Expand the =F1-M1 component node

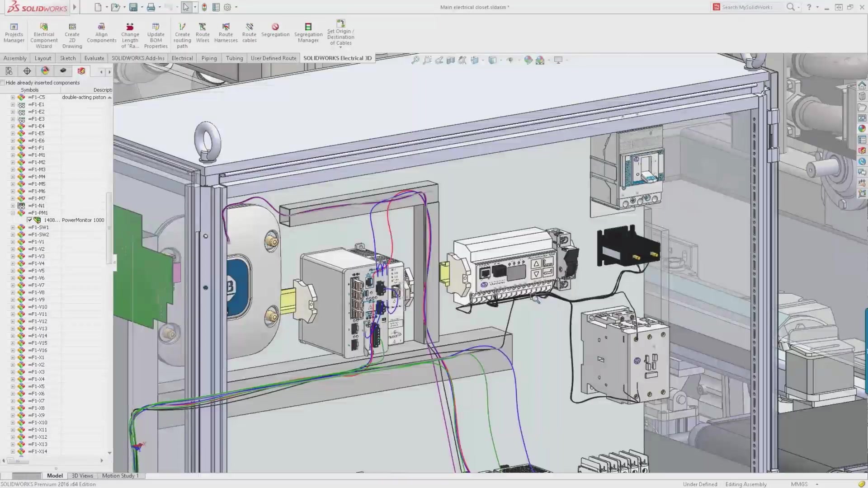13,155
